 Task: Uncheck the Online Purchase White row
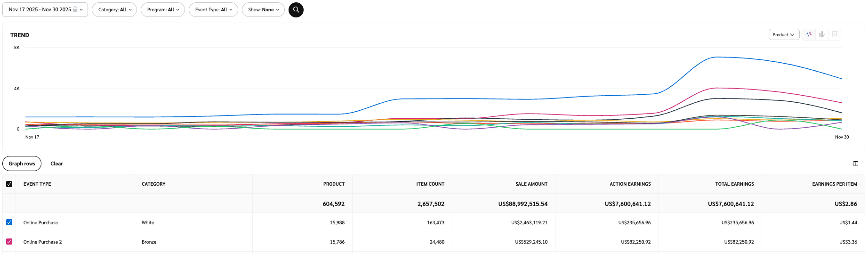[x=9, y=222]
